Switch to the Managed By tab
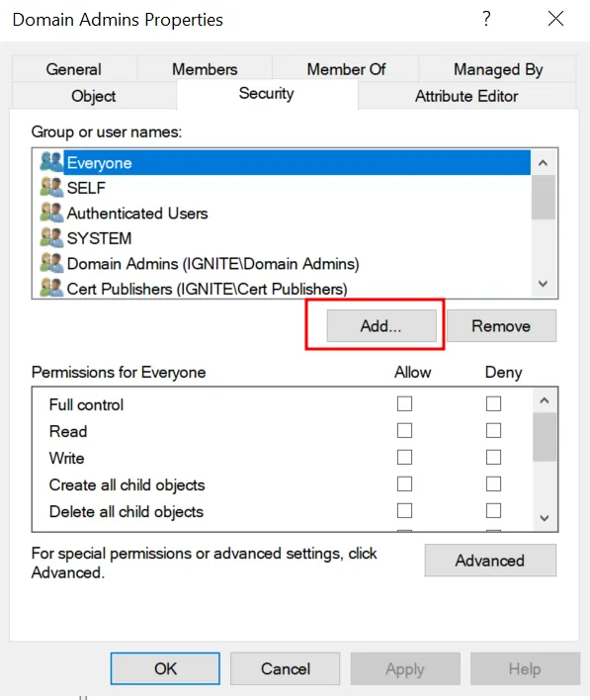 (x=498, y=69)
